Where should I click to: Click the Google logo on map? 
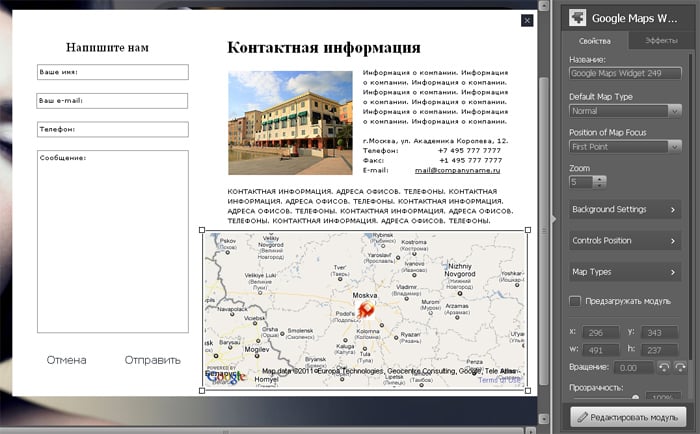pos(225,376)
